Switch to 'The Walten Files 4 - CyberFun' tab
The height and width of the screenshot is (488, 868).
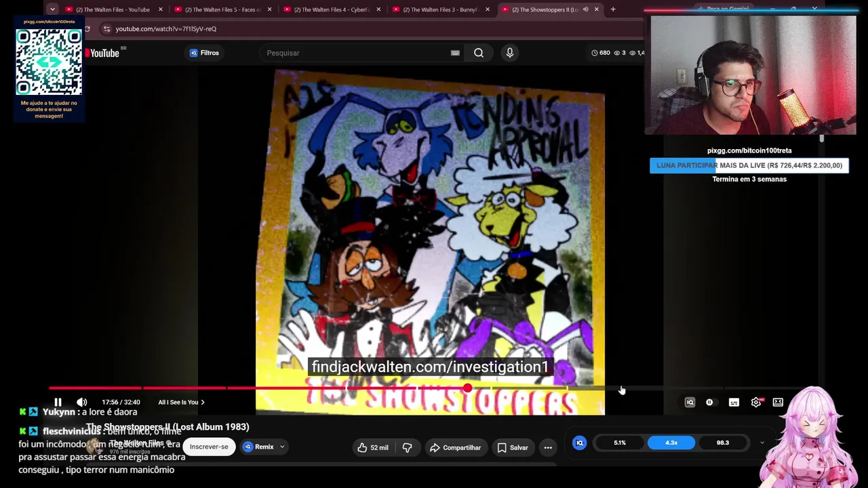click(x=332, y=9)
